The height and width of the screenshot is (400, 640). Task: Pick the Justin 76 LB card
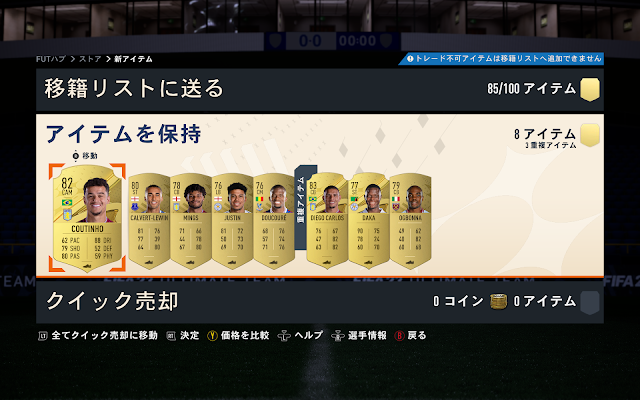(x=232, y=221)
